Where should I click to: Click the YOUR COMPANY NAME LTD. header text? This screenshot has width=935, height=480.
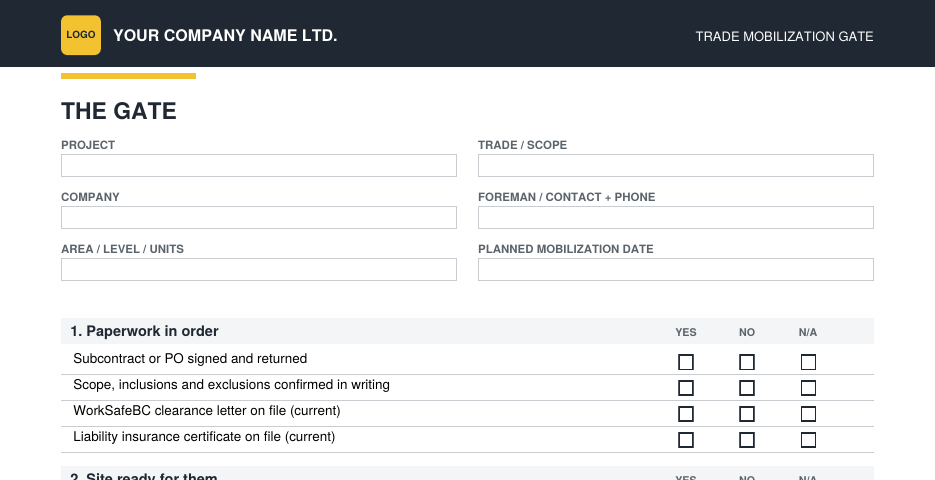[225, 36]
